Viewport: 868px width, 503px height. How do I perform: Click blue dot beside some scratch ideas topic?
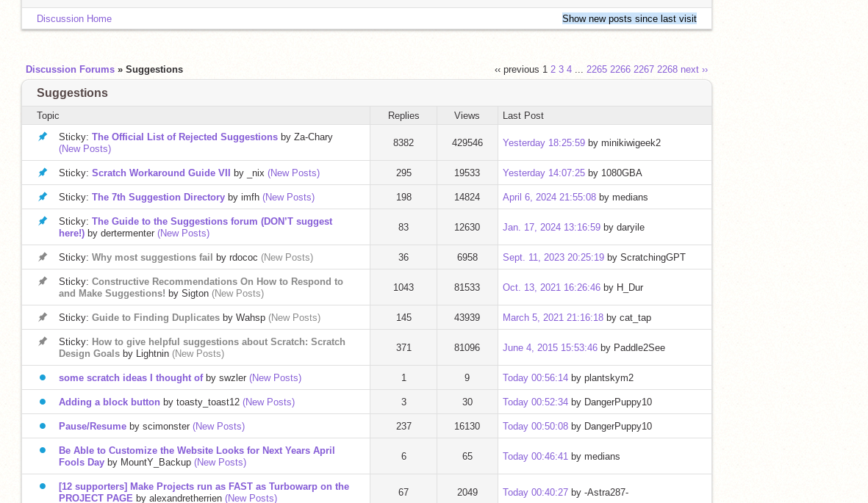tap(43, 377)
